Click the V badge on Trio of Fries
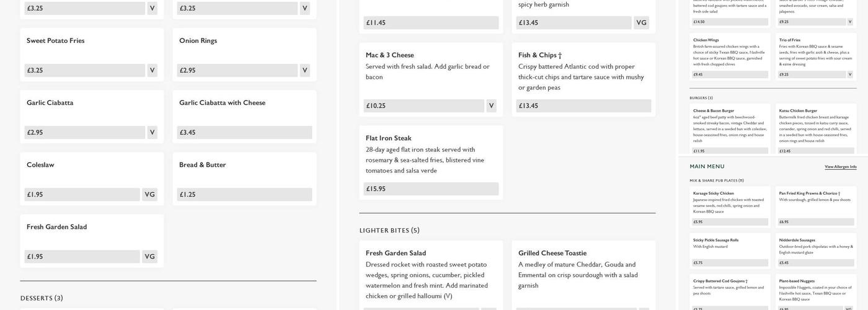This screenshot has width=868, height=310. 849,74
